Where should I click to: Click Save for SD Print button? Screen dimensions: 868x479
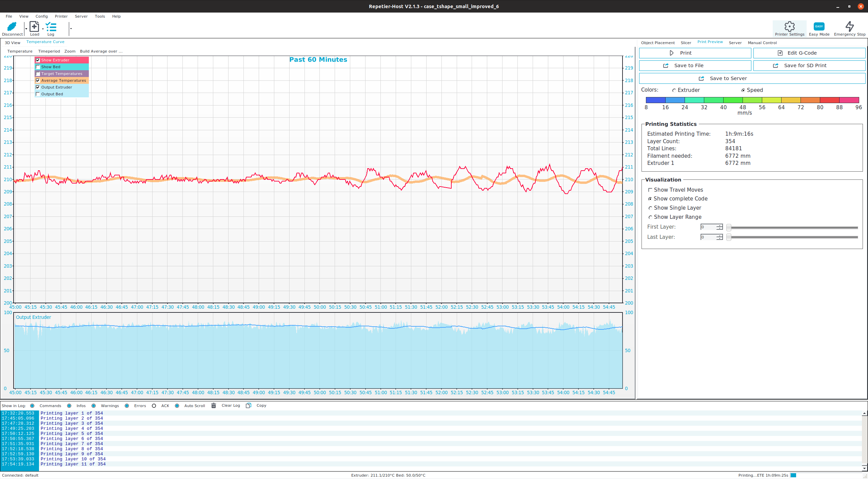point(809,65)
